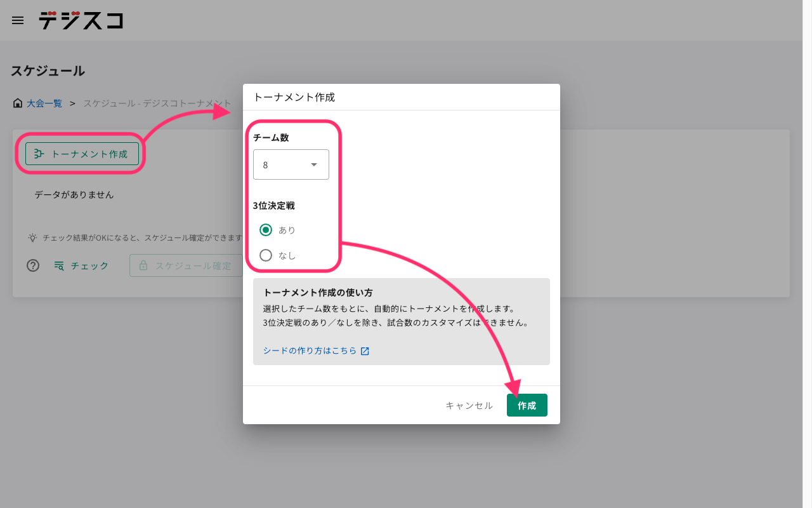Go to 大会一覧 in the breadcrumb
This screenshot has width=812, height=508.
[x=44, y=103]
